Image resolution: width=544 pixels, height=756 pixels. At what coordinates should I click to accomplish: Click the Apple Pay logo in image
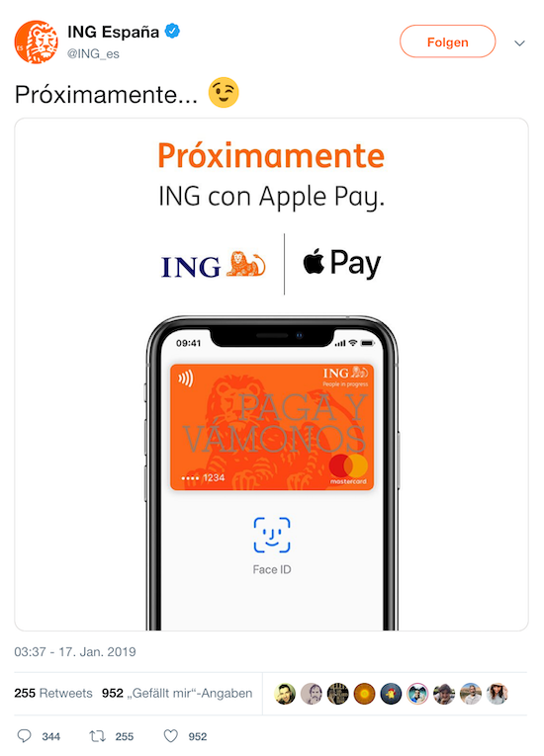pos(342,263)
